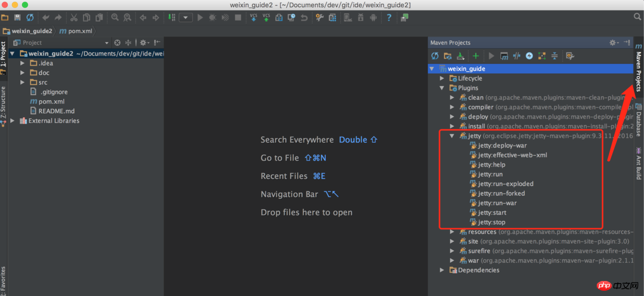
Task: Collapse the jetty plugin node
Action: (x=452, y=136)
